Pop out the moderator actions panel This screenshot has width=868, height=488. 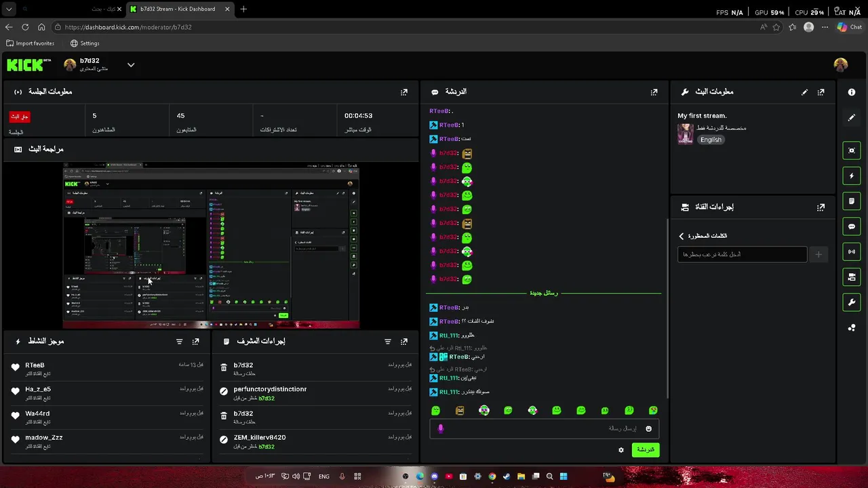tap(404, 342)
